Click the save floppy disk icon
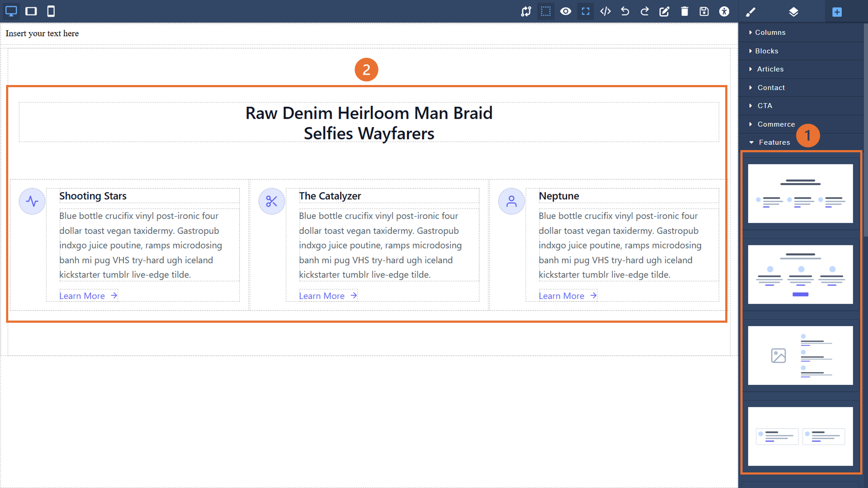868x488 pixels. point(704,11)
